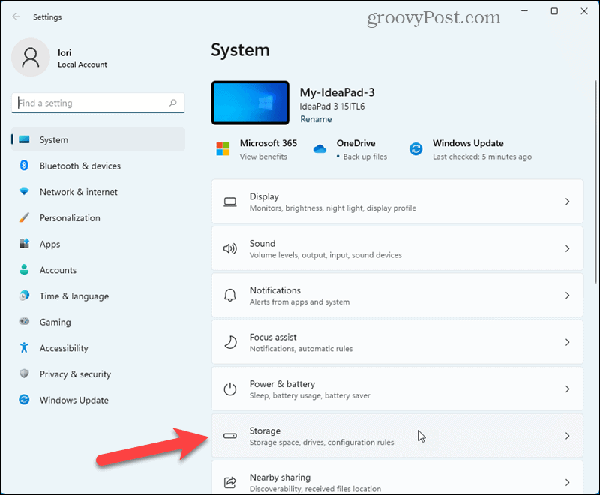Open Notifications via its chevron
This screenshot has height=495, width=600.
pyautogui.click(x=567, y=295)
